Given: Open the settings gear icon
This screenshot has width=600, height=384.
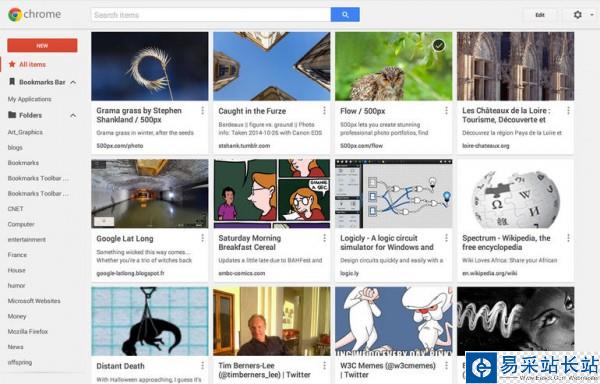Looking at the screenshot, I should [x=577, y=15].
